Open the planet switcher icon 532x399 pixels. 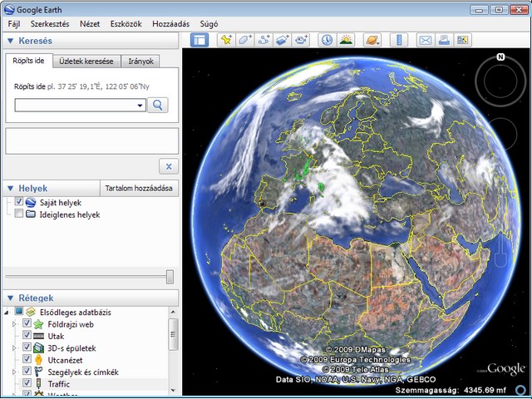tap(372, 40)
